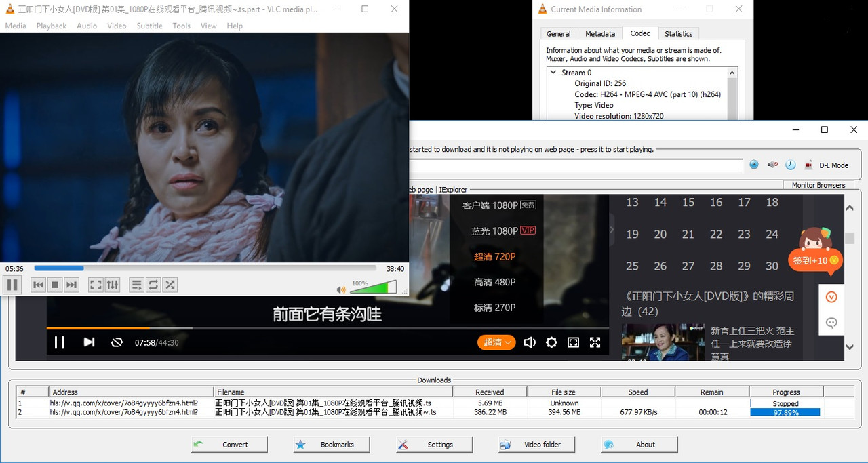Toggle VLC random shuffle
868x463 pixels.
[x=170, y=285]
